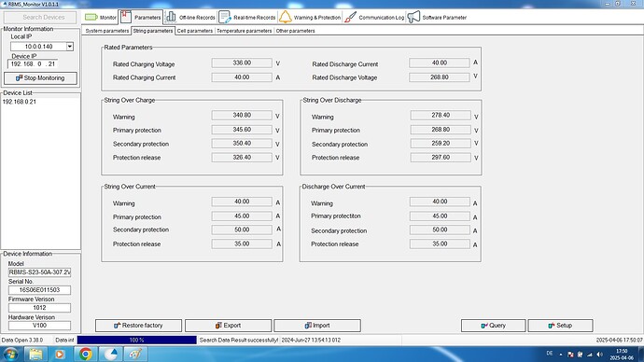Viewport: 644px width, 362px height.
Task: Click the Warning & Protection bell icon
Action: point(285,17)
